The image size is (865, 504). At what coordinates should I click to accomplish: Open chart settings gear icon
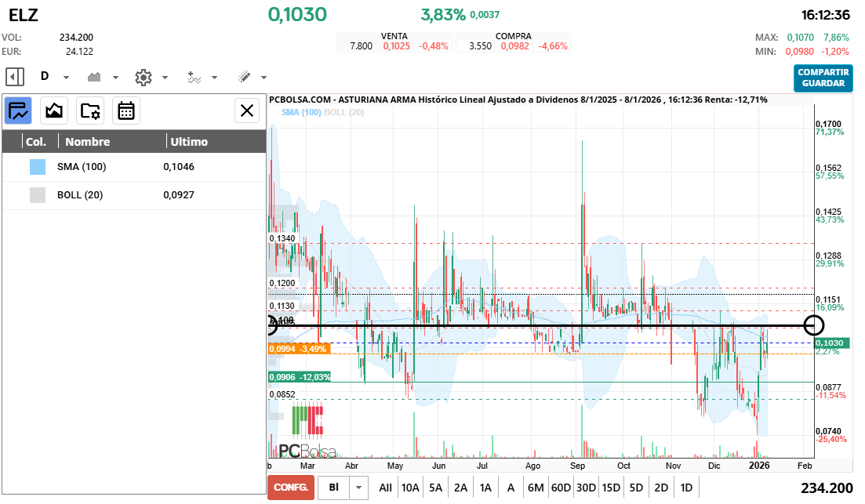click(x=143, y=77)
